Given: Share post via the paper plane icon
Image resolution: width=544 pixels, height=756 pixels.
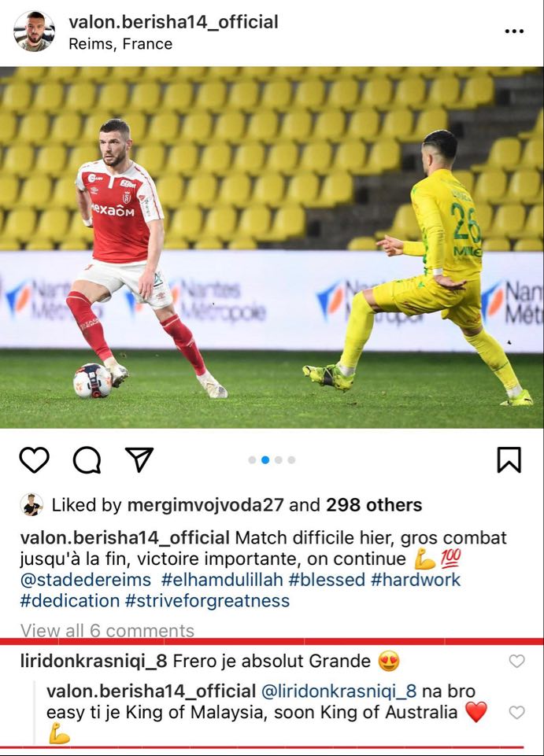Looking at the screenshot, I should click(139, 459).
